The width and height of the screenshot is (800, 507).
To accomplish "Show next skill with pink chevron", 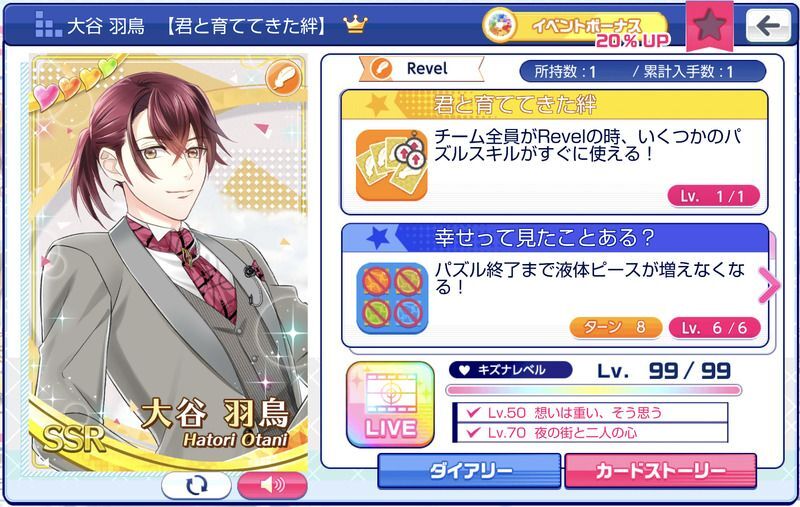I will coord(769,285).
